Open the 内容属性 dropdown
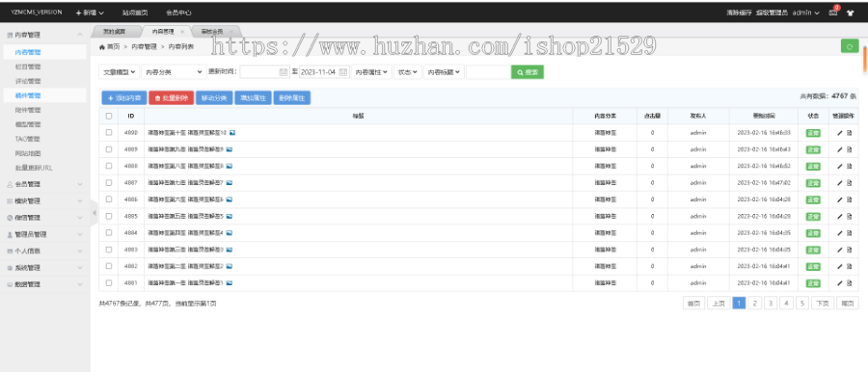The image size is (868, 372). pos(371,72)
